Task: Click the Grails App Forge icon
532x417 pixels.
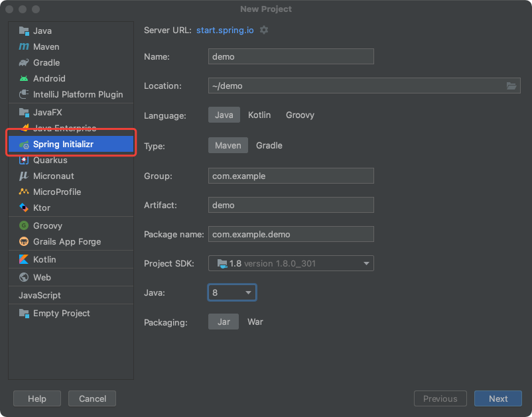Action: click(24, 241)
